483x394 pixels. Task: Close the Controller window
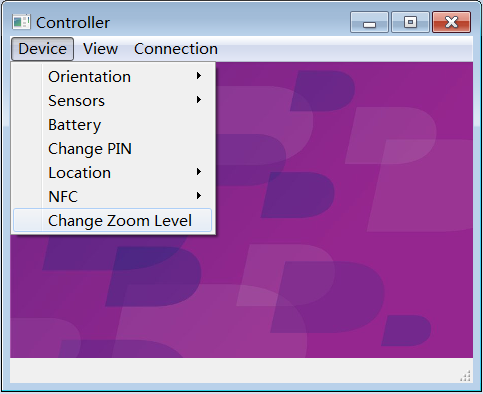(452, 22)
